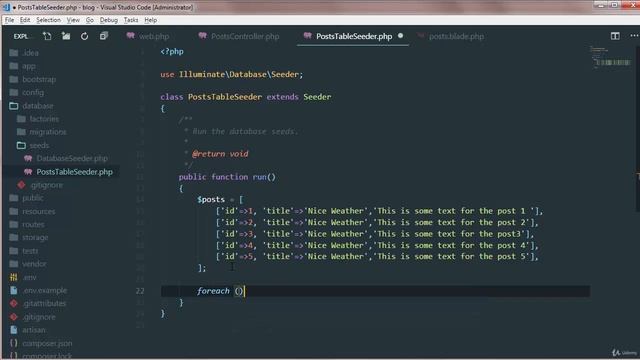640x360 pixels.
Task: Open the .env.example file
Action: point(44,291)
